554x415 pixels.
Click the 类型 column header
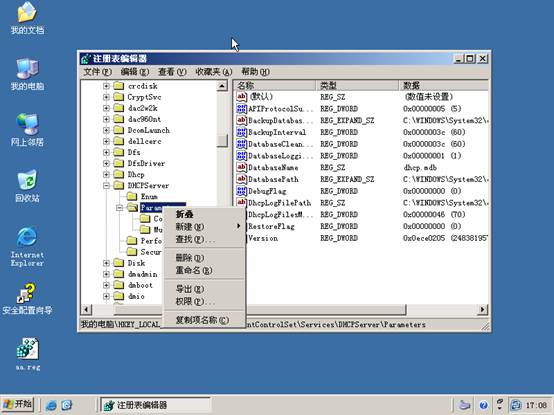tap(357, 85)
